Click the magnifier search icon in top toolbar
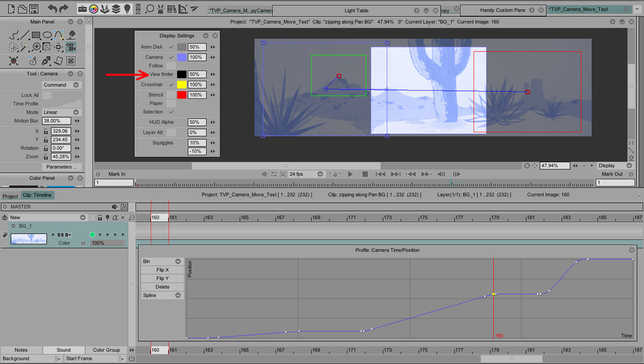The height and width of the screenshot is (364, 644). 149,9
